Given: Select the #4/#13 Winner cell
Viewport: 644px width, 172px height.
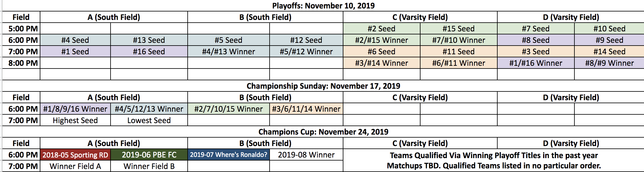Looking at the screenshot, I should click(229, 52).
